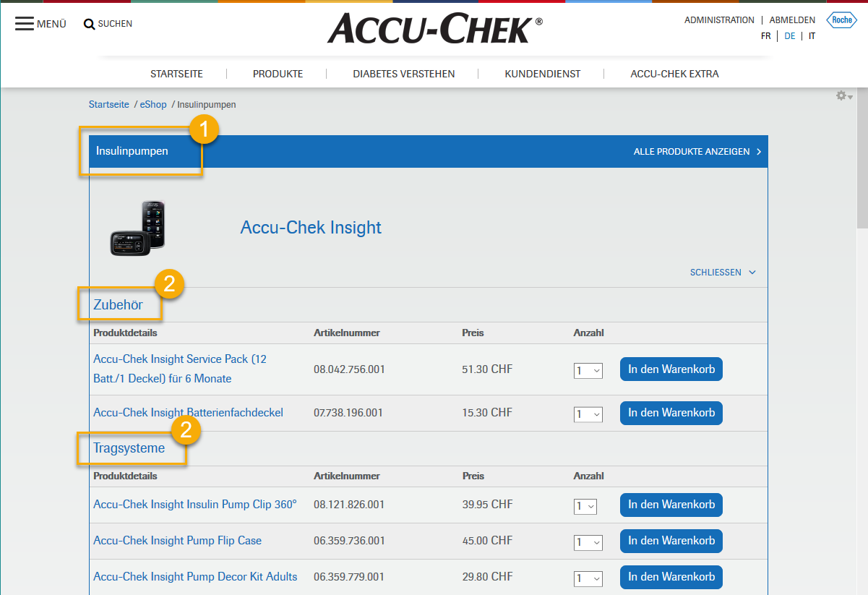Viewport: 868px width, 595px height.
Task: Open PRODUKTE navigation item
Action: pos(278,74)
